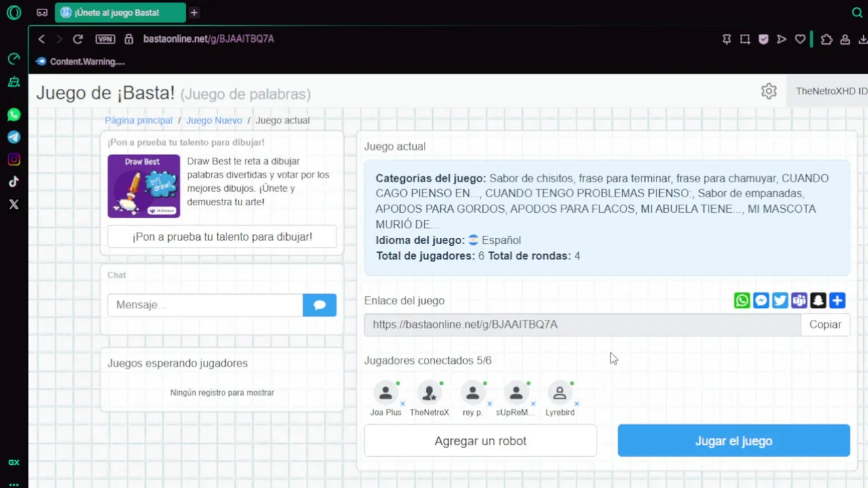Click Agregar un robot button

pos(480,441)
